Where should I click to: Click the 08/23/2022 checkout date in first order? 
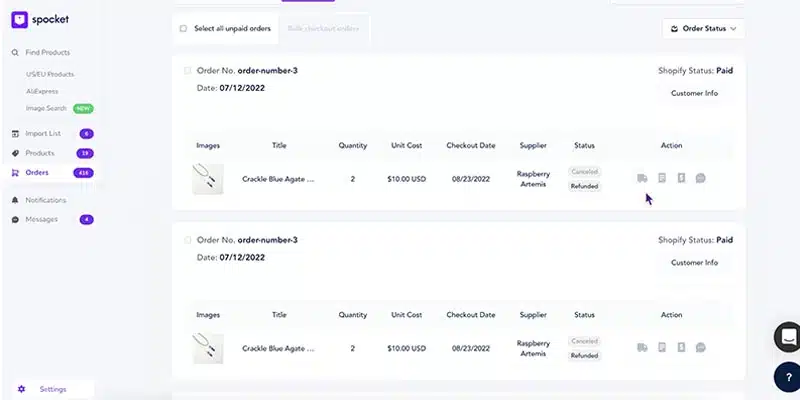471,179
